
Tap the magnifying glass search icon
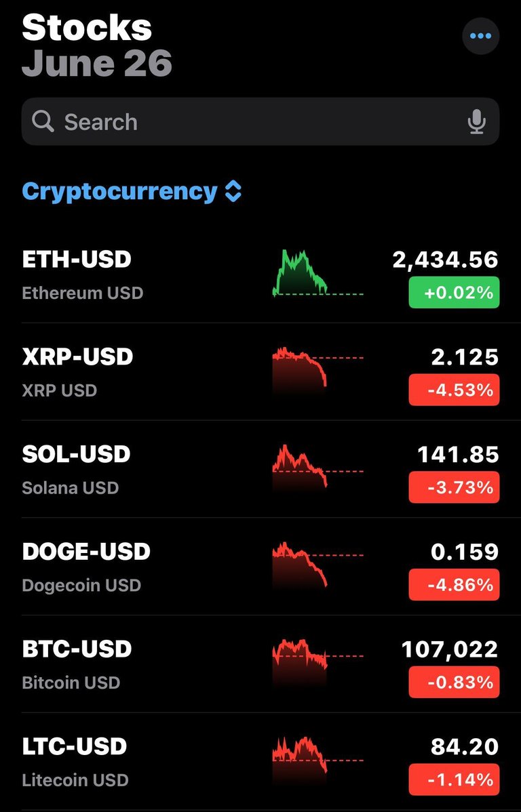point(43,122)
